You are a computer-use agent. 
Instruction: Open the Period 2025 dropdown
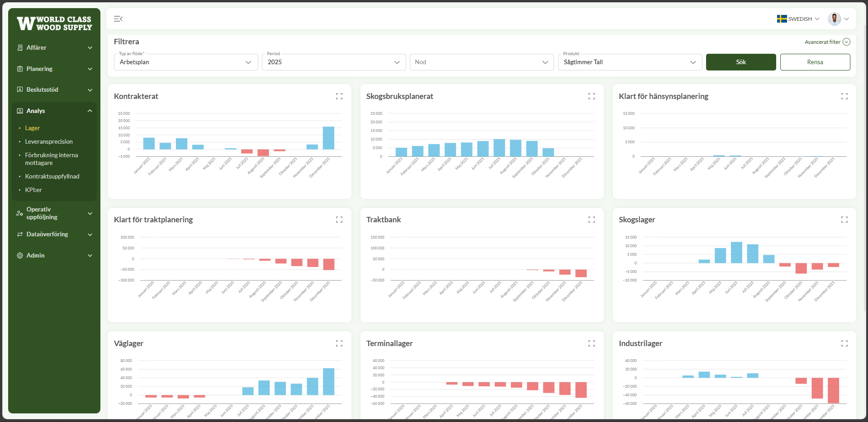point(334,62)
